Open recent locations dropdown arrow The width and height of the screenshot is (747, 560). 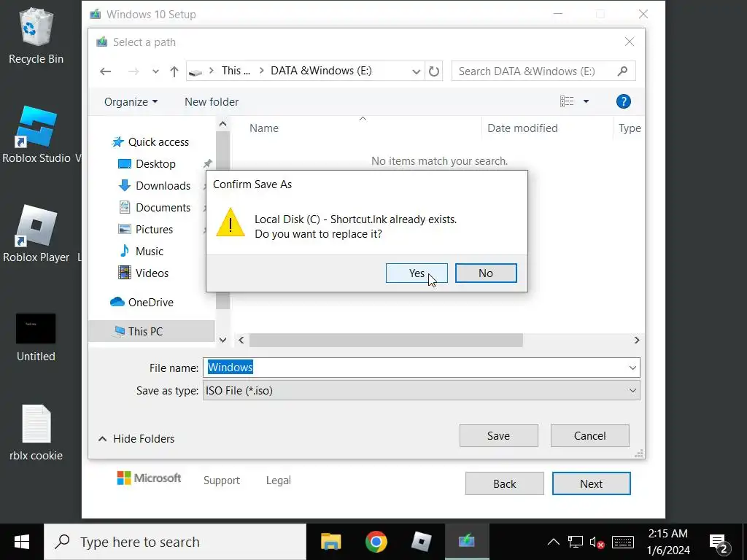156,71
